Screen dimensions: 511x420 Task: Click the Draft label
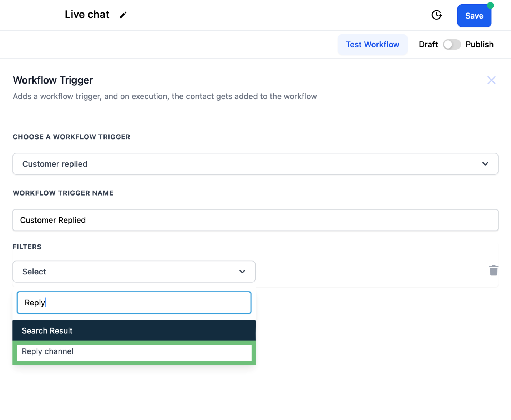pos(428,45)
